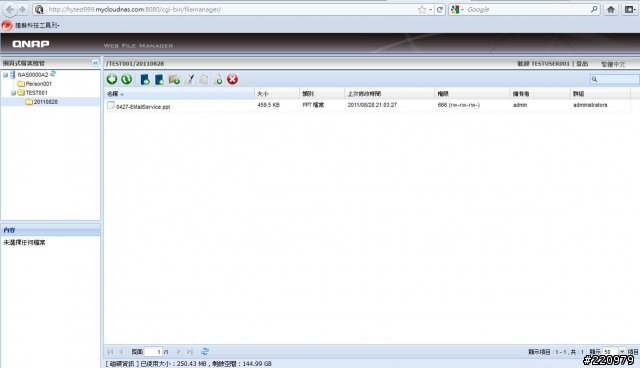The image size is (640, 368).
Task: Click the site identity icon in the address bar
Action: click(39, 9)
